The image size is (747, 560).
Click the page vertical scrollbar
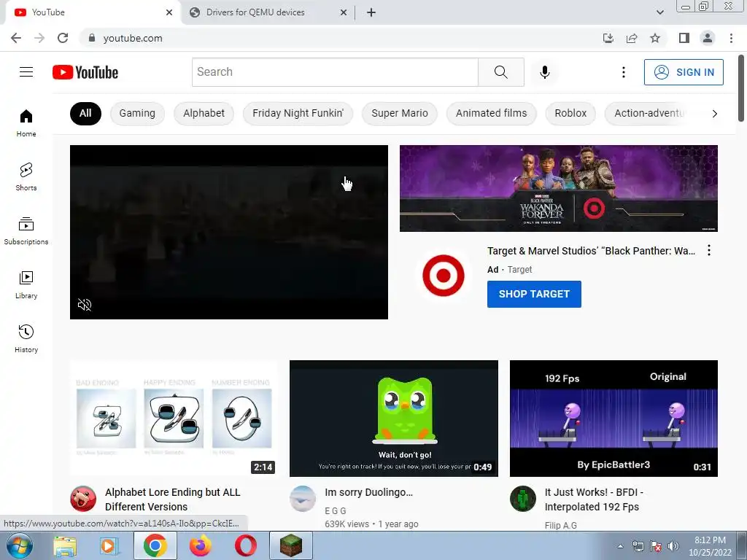741,88
